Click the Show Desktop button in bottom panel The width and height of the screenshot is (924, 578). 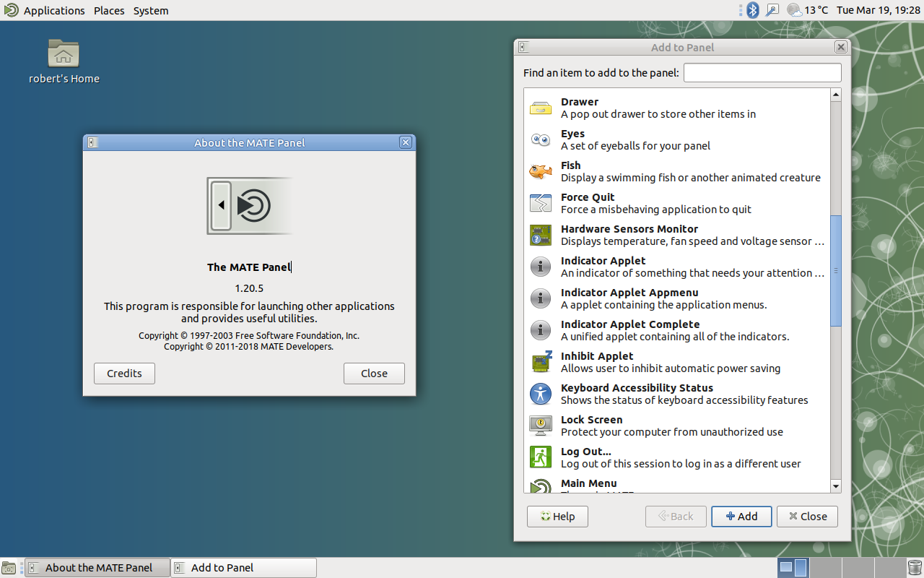point(9,568)
